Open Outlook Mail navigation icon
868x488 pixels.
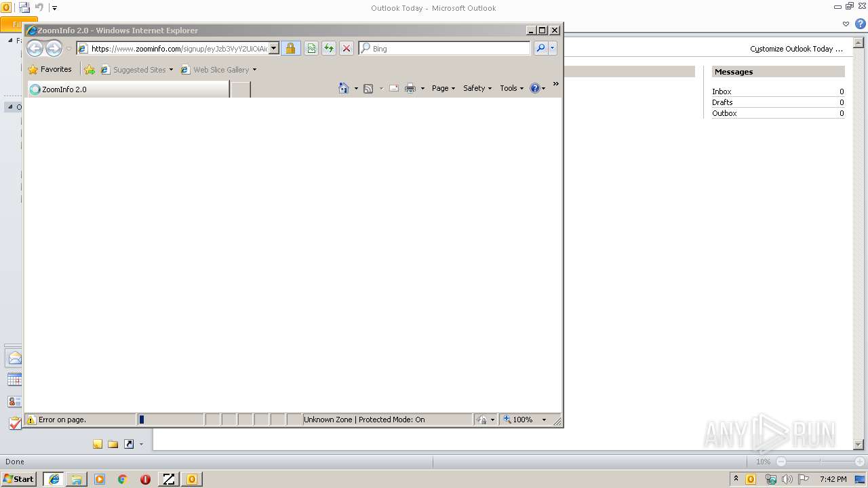pos(14,358)
